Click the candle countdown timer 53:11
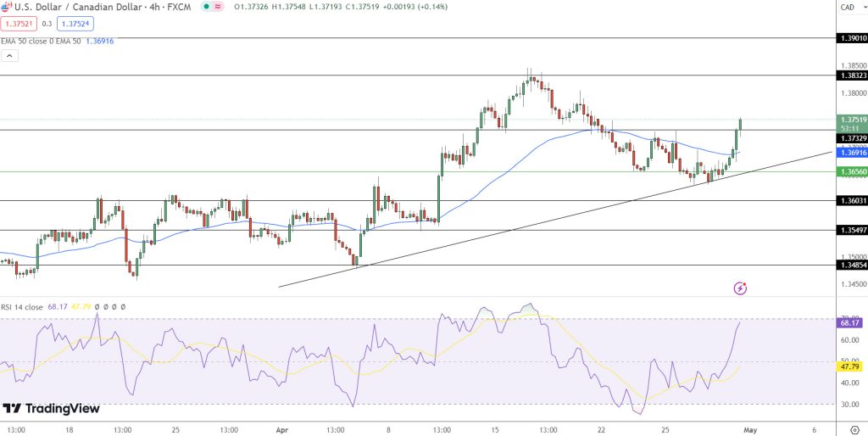 849,128
